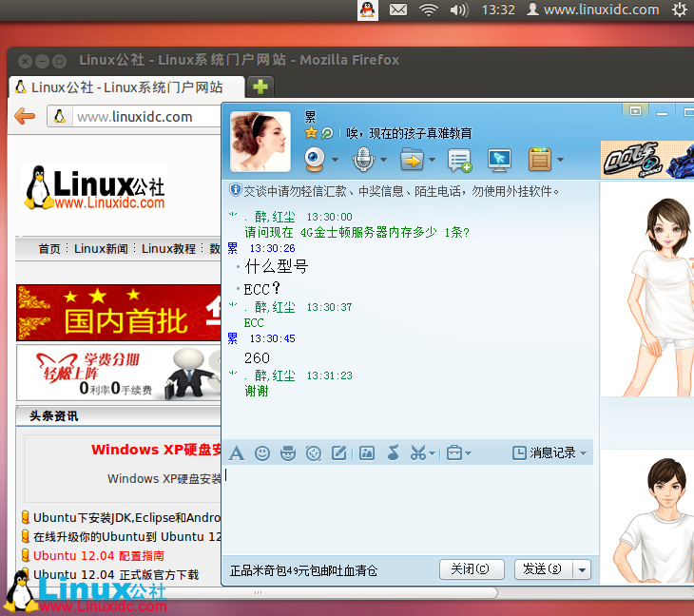Click the 唉，现在的孩子真难教育 signature text

(409, 133)
